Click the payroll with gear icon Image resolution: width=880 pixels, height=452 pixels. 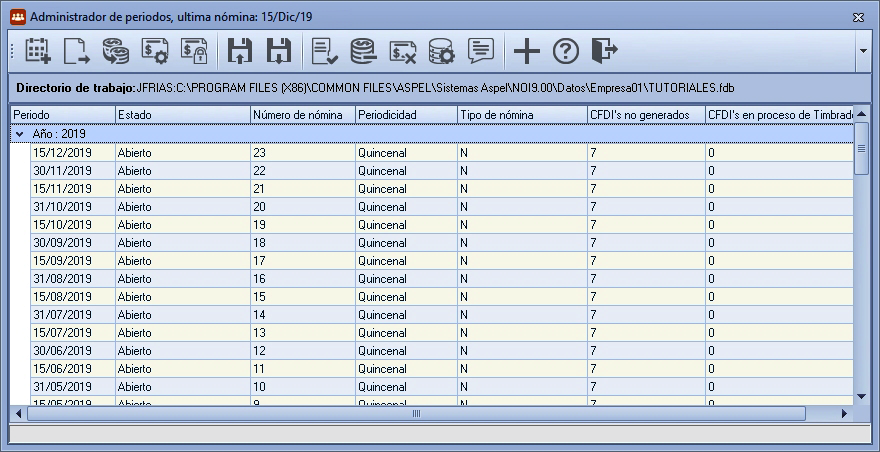point(155,51)
